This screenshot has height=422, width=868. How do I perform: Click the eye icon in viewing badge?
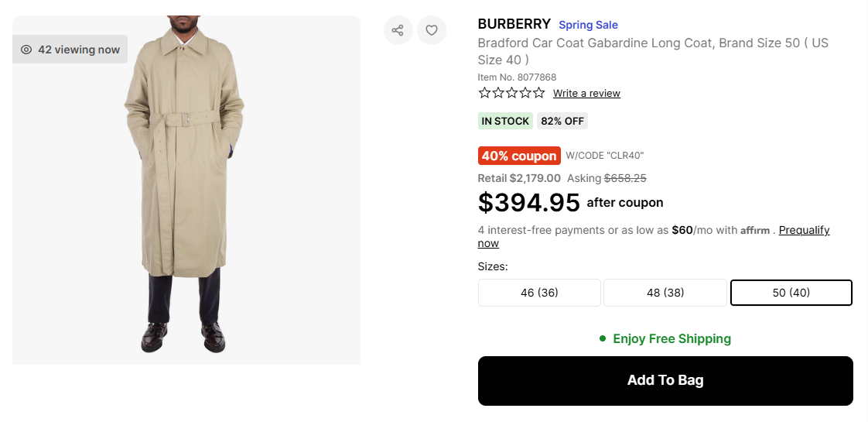pyautogui.click(x=26, y=50)
